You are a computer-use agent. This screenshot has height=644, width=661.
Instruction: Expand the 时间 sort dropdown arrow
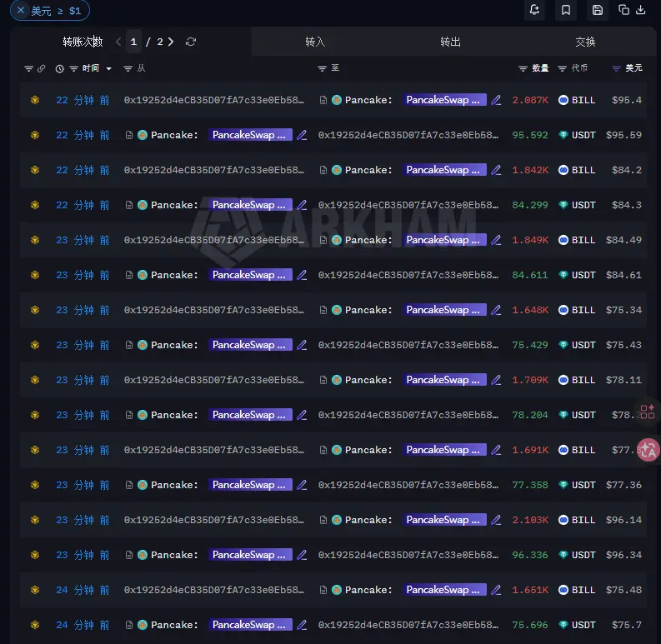tap(108, 68)
